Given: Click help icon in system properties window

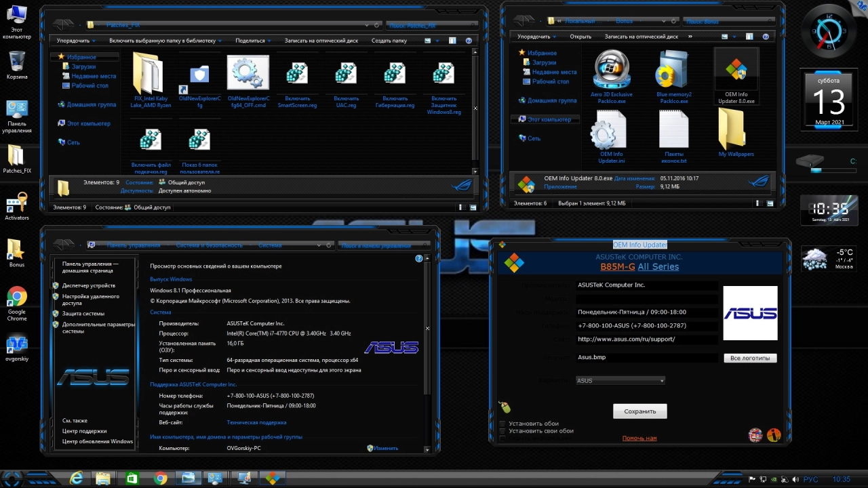Looking at the screenshot, I should [419, 258].
